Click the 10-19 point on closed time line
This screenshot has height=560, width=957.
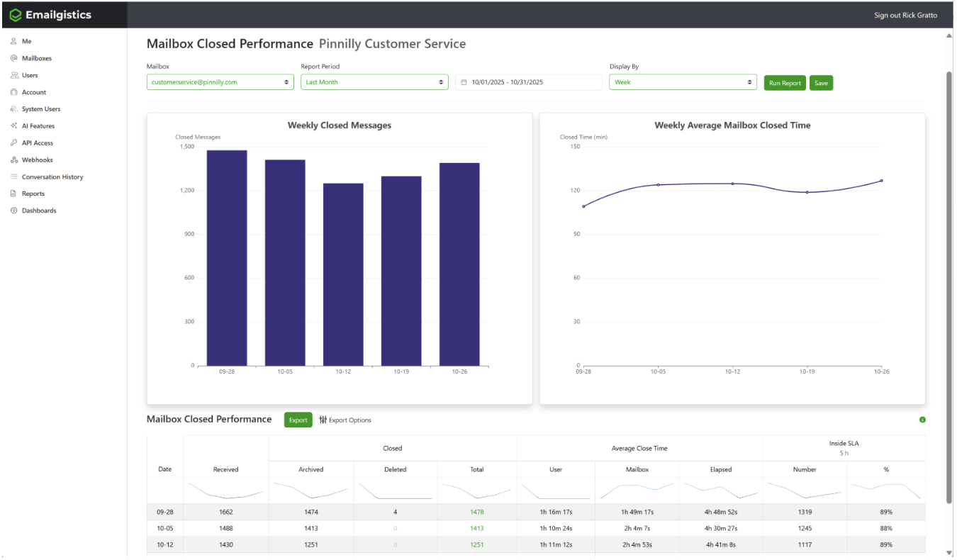click(x=807, y=192)
